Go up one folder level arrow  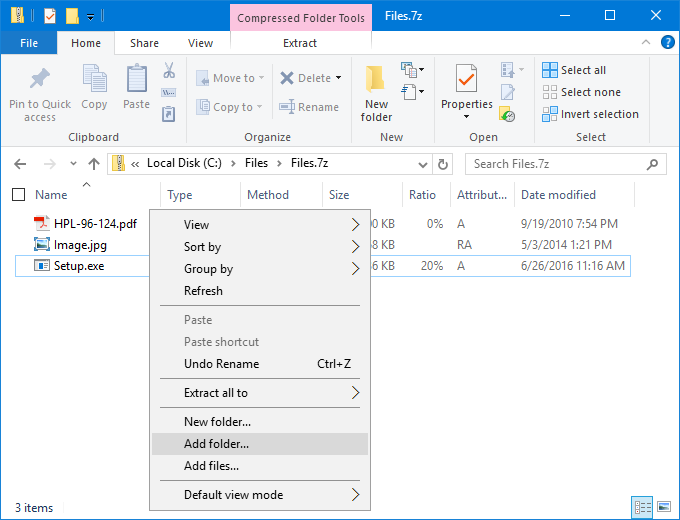94,164
